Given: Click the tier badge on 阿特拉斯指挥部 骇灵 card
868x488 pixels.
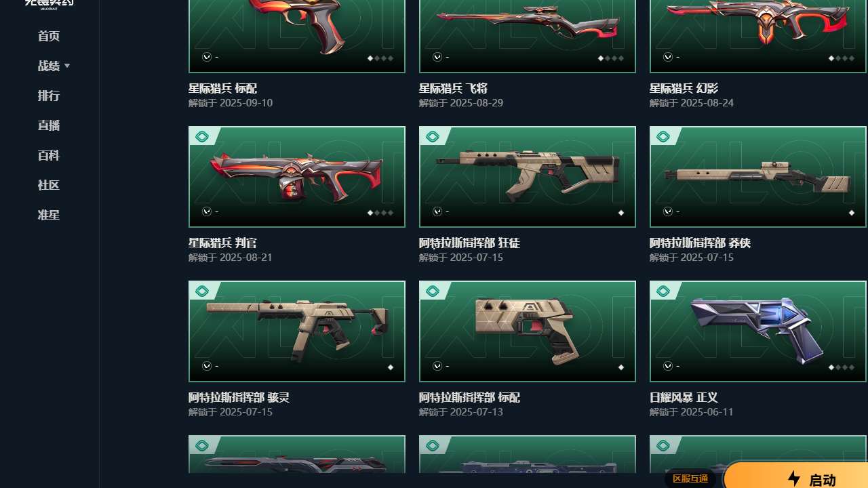Looking at the screenshot, I should (x=202, y=291).
